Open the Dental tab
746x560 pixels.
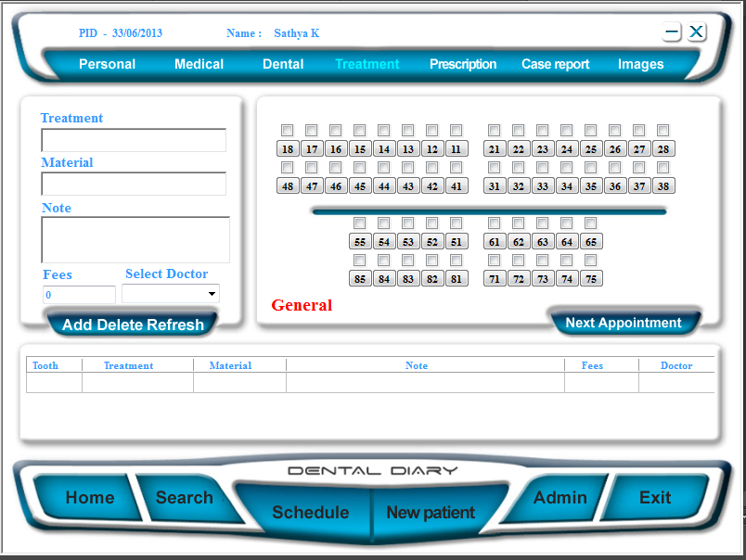point(283,64)
